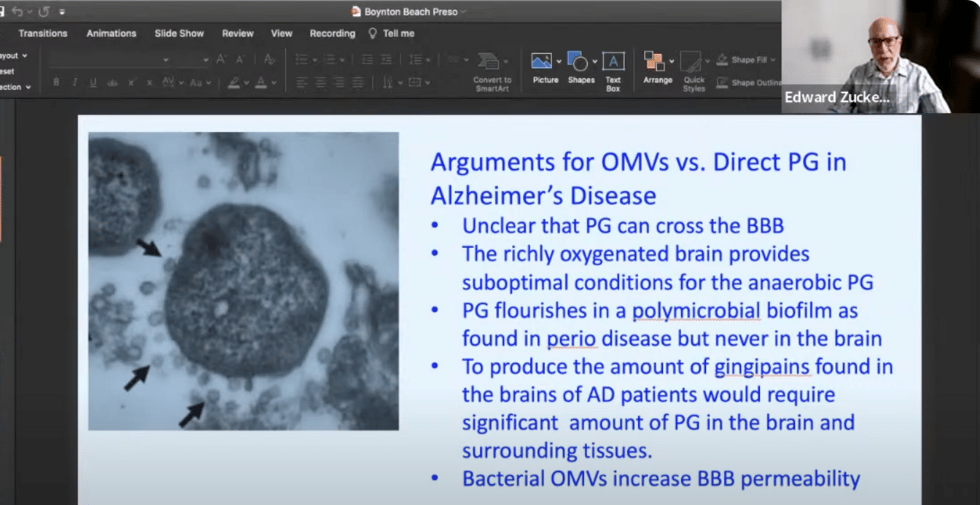The height and width of the screenshot is (505, 980).
Task: Justify text alignment
Action: click(x=358, y=83)
